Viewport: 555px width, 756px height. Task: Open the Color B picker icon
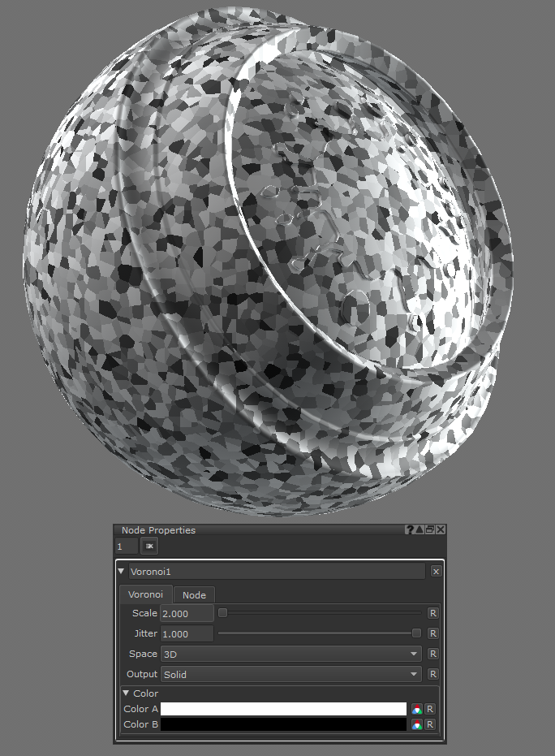coord(417,724)
